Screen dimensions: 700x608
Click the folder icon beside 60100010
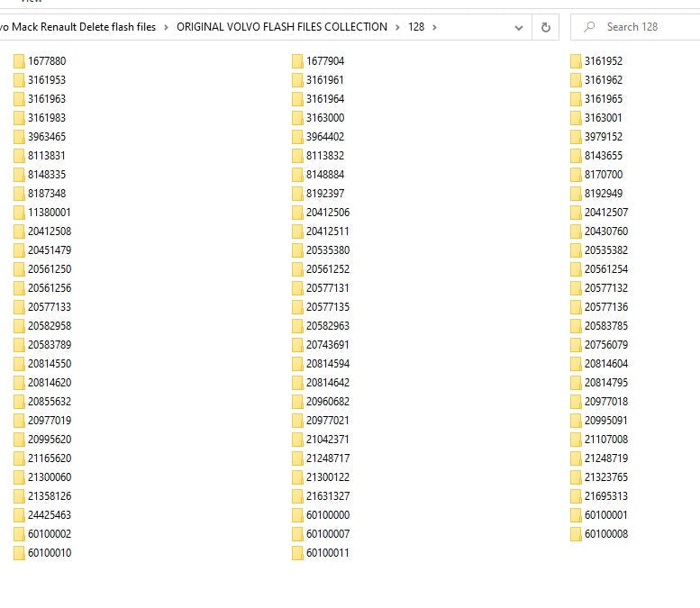point(19,553)
